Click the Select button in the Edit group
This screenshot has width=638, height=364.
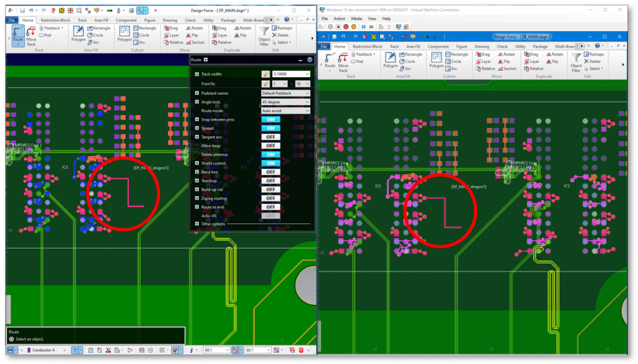[282, 41]
